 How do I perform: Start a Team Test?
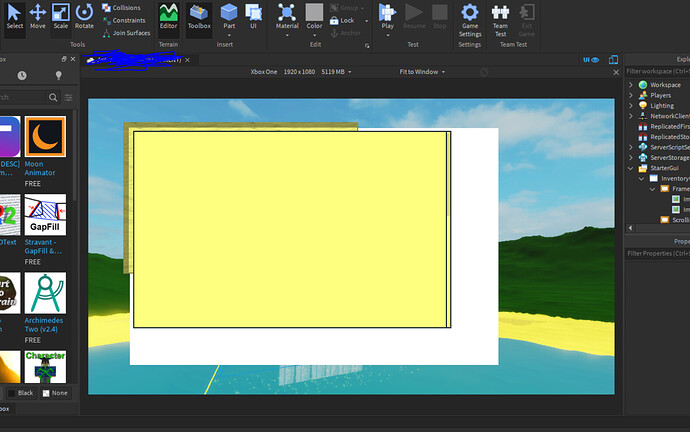point(500,20)
